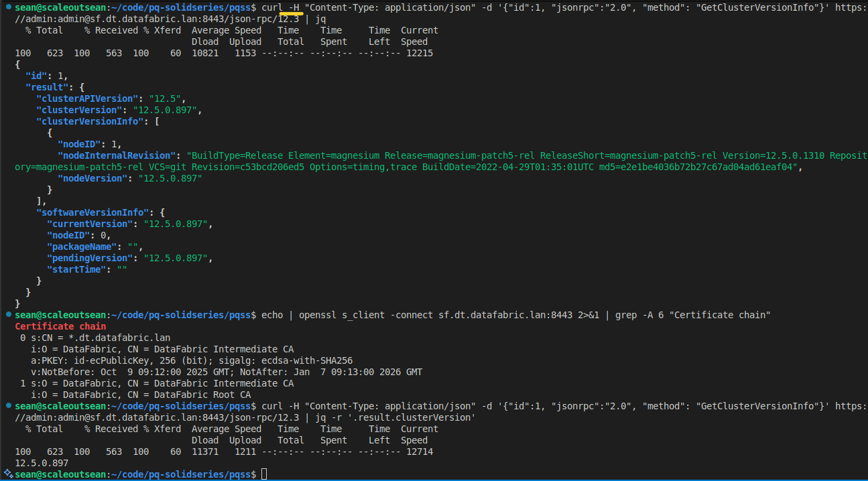Select the "openssl" command word
Screen dimensions: 868x481
tap(318, 315)
